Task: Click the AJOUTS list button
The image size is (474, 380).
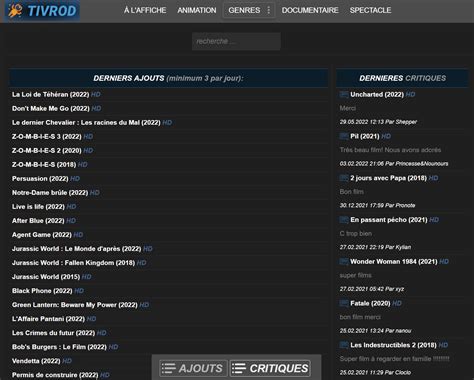Action: (193, 368)
